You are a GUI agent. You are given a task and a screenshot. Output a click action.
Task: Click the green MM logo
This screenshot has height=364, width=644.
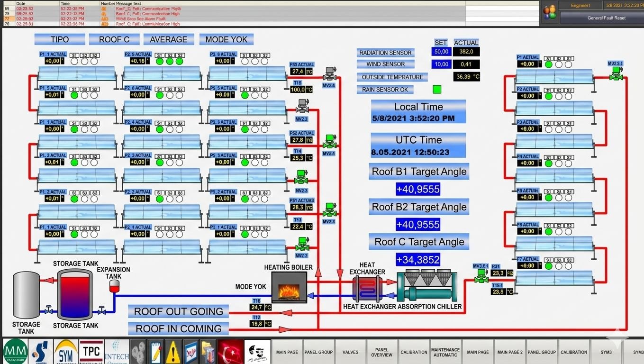[15, 352]
